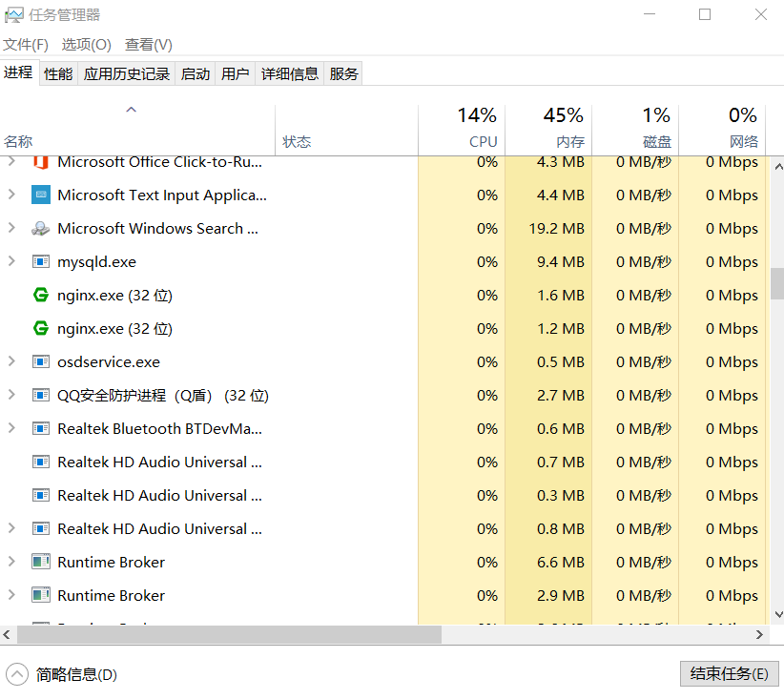Switch to the 启动 tab
Viewport: 784px width, 699px height.
[195, 74]
